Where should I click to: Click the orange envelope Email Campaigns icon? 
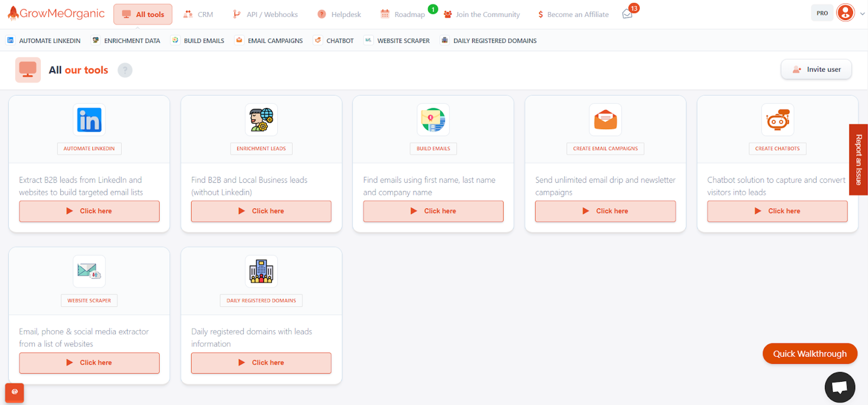pyautogui.click(x=605, y=120)
